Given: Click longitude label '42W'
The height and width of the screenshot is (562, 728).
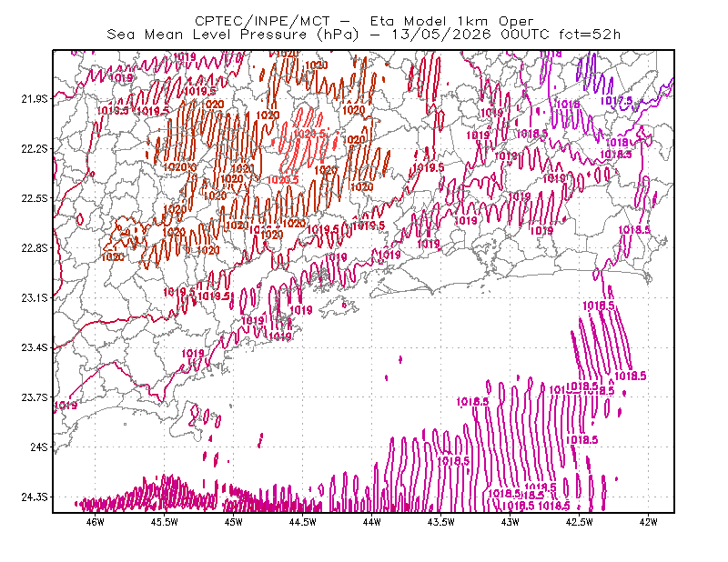Looking at the screenshot, I should (649, 522).
